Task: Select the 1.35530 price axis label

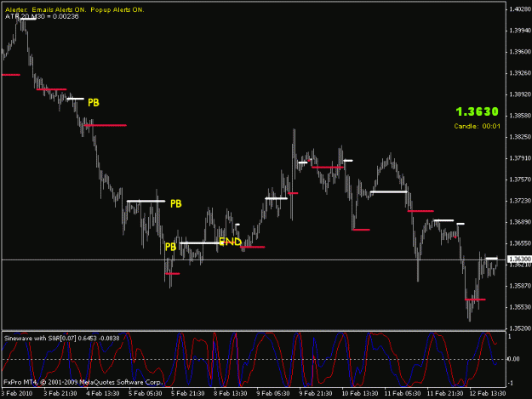Action: click(x=520, y=307)
